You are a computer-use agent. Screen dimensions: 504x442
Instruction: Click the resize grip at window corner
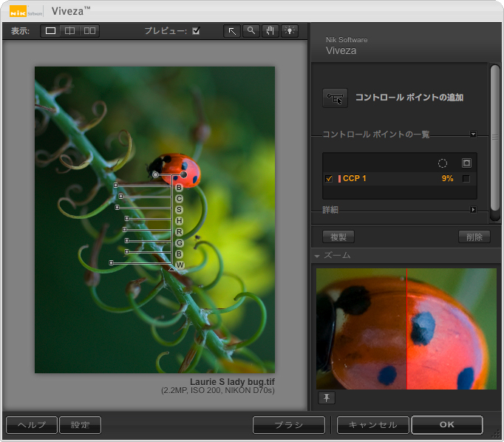pos(496,435)
